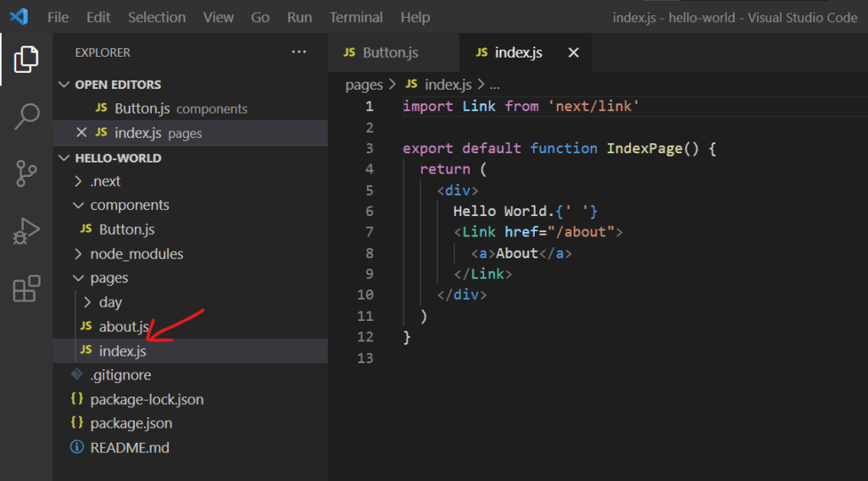Screen dimensions: 868x481
Task: Click the About anchor text on line 8
Action: [517, 253]
